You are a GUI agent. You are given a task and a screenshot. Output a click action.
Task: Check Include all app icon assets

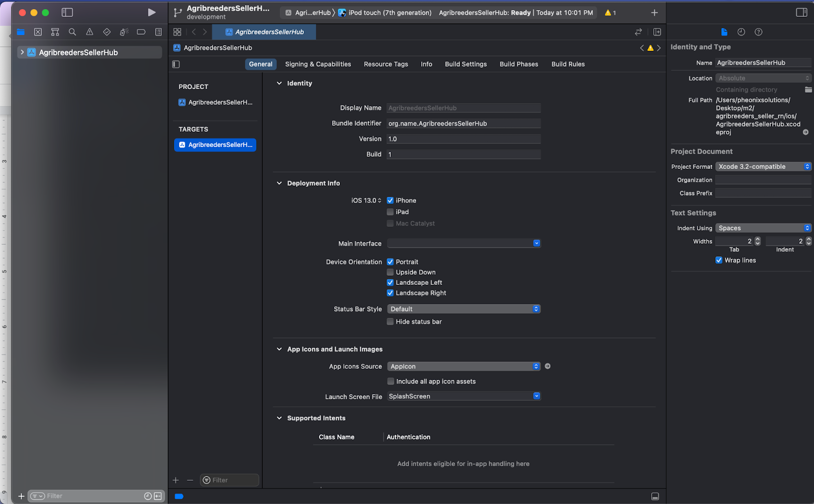391,381
